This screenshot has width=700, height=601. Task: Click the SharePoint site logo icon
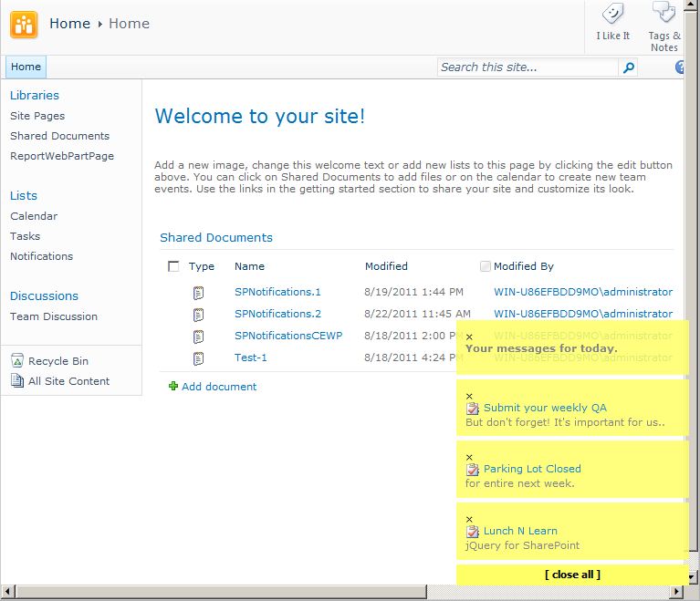point(25,24)
